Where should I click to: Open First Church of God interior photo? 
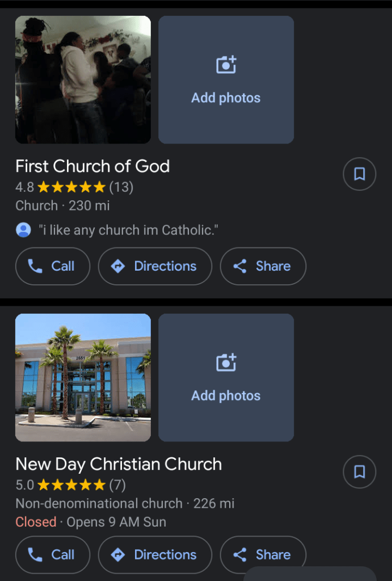(x=83, y=80)
